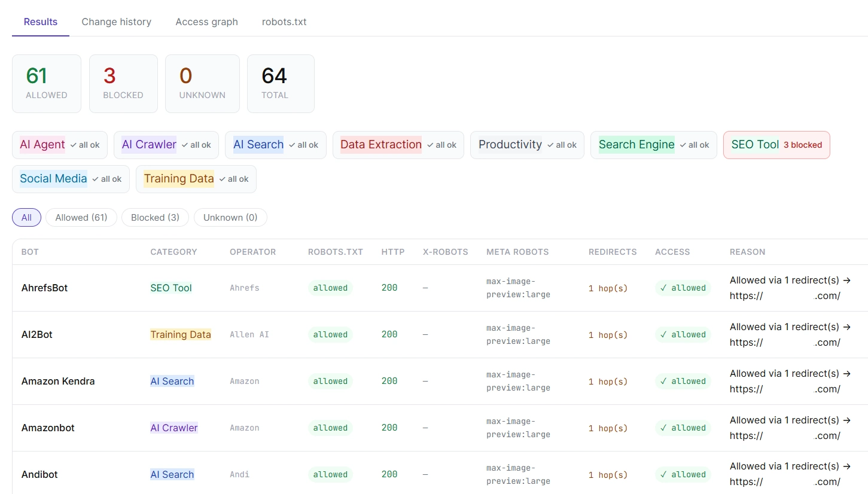Switch to the Results tab
This screenshot has height=494, width=868.
pyautogui.click(x=41, y=22)
